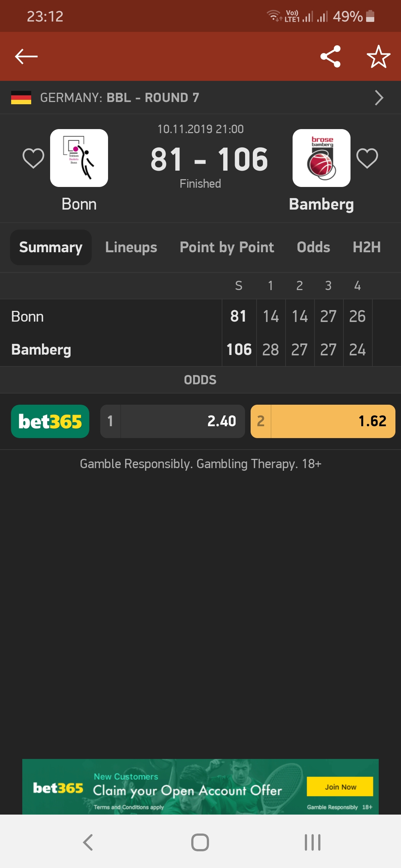
Task: Tap the bet365 bookmaker logo
Action: (x=50, y=421)
